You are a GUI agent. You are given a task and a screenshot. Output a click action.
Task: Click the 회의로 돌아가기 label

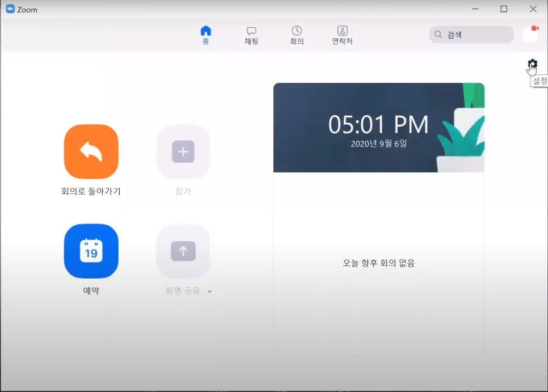[x=91, y=191]
